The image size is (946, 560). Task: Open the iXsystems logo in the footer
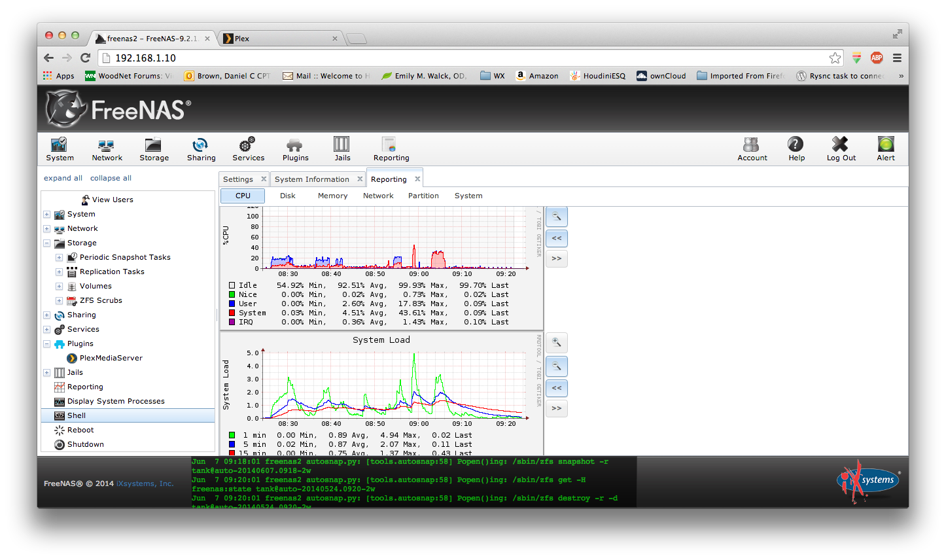click(x=869, y=481)
